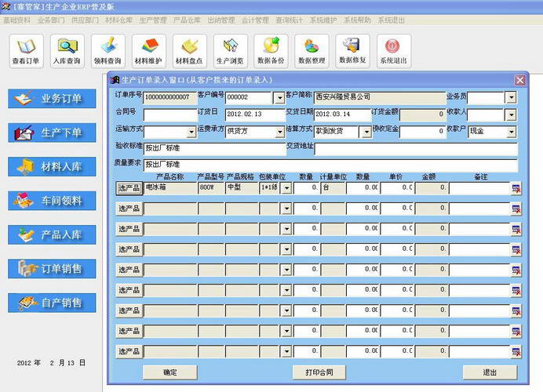This screenshot has width=543, height=392.
Task: Click the 质量要求 input field
Action: [330, 165]
